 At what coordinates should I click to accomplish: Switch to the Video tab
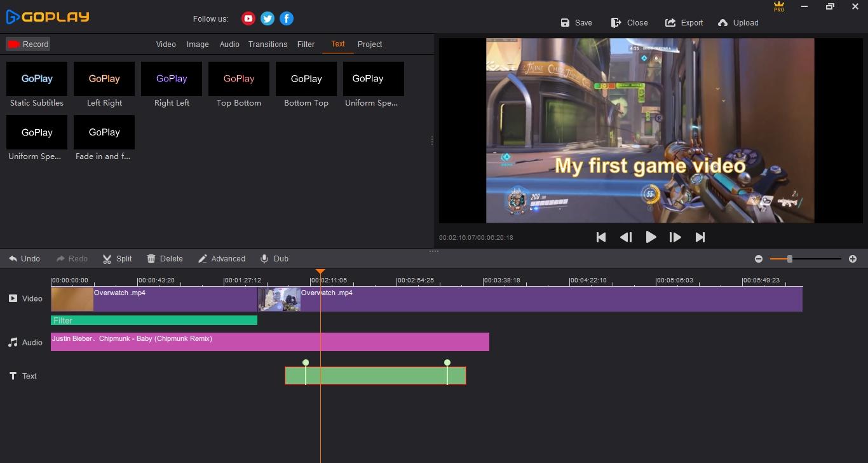coord(166,45)
